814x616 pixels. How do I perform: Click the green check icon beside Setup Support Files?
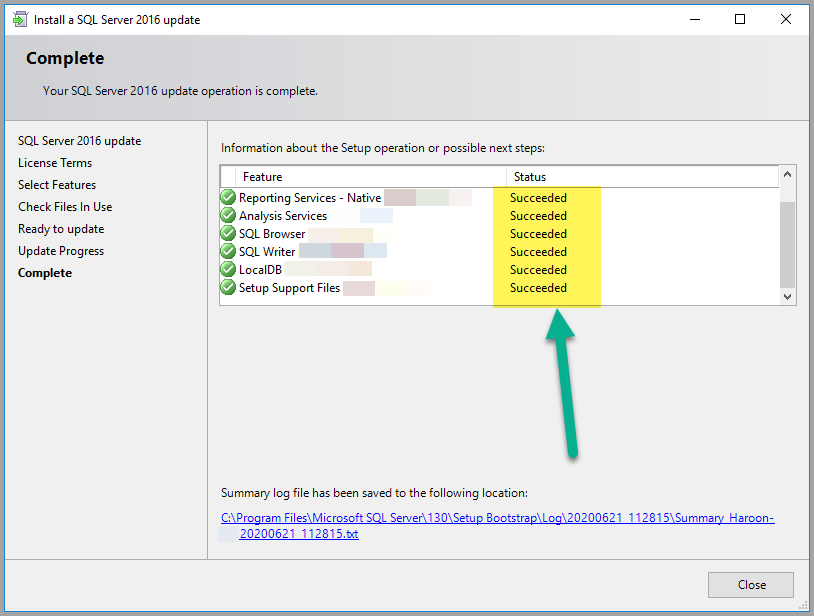point(228,288)
